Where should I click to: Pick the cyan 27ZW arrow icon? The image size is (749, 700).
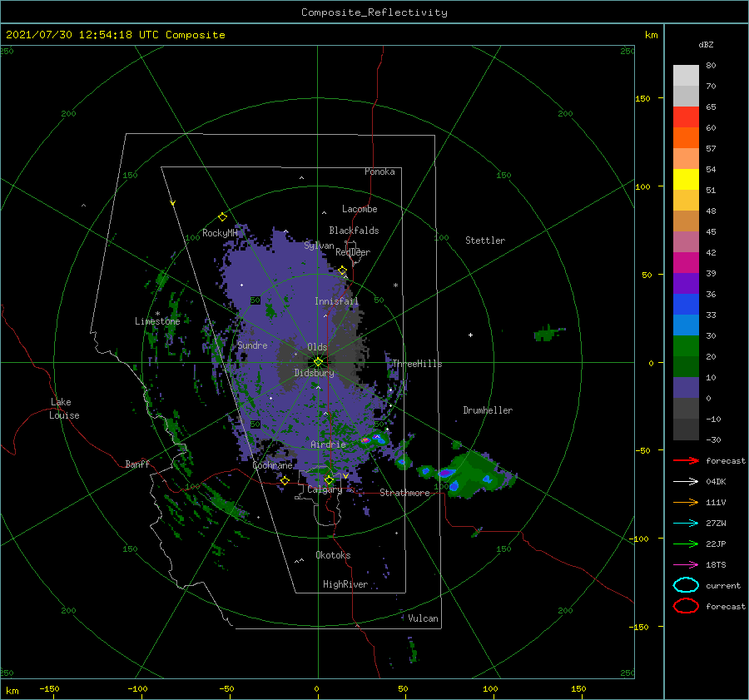click(686, 524)
